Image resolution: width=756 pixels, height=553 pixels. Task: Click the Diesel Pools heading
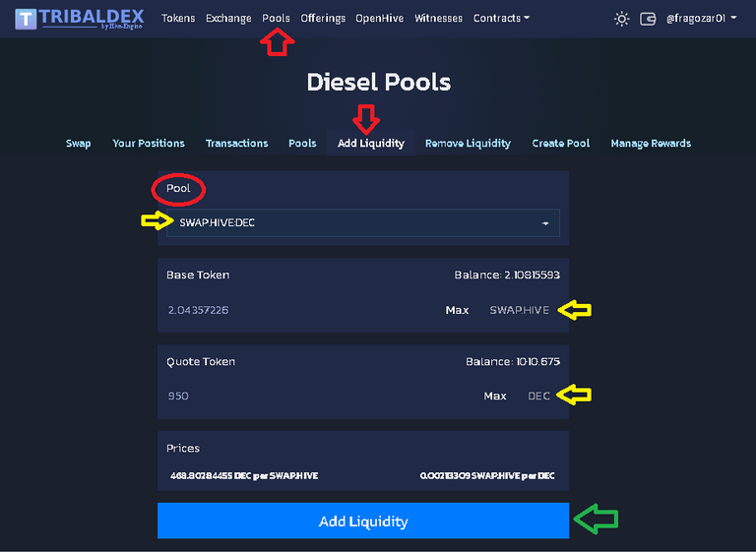coord(378,82)
